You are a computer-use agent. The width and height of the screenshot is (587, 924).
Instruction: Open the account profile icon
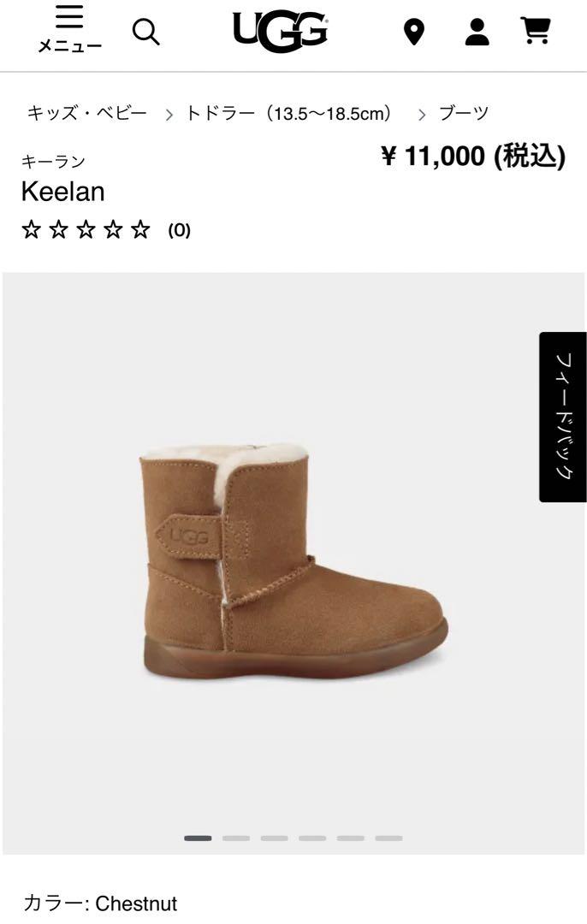coord(477,32)
